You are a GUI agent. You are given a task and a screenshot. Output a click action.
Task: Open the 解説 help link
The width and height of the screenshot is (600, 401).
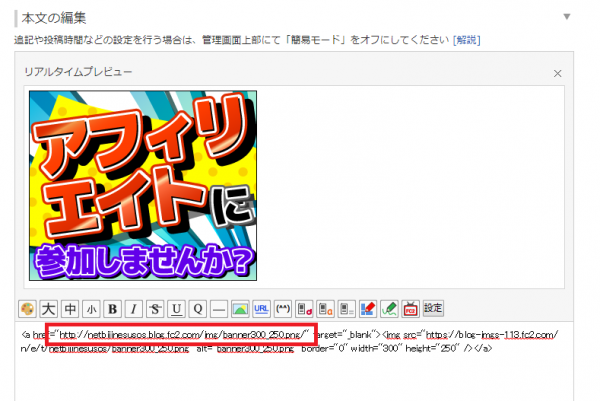click(466, 39)
